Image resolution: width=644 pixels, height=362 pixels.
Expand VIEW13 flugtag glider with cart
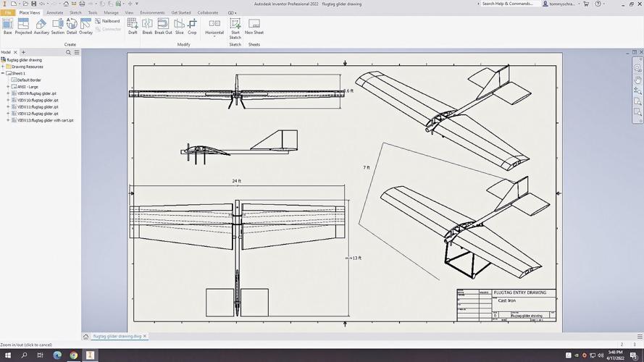coord(8,120)
